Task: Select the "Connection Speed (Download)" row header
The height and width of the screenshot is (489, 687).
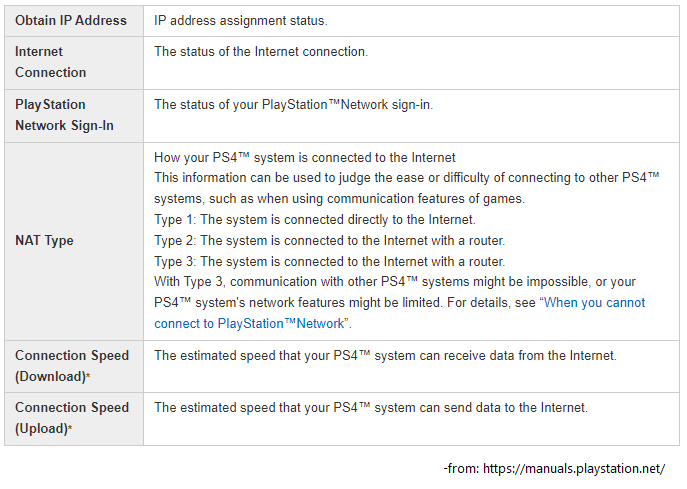Action: 72,366
